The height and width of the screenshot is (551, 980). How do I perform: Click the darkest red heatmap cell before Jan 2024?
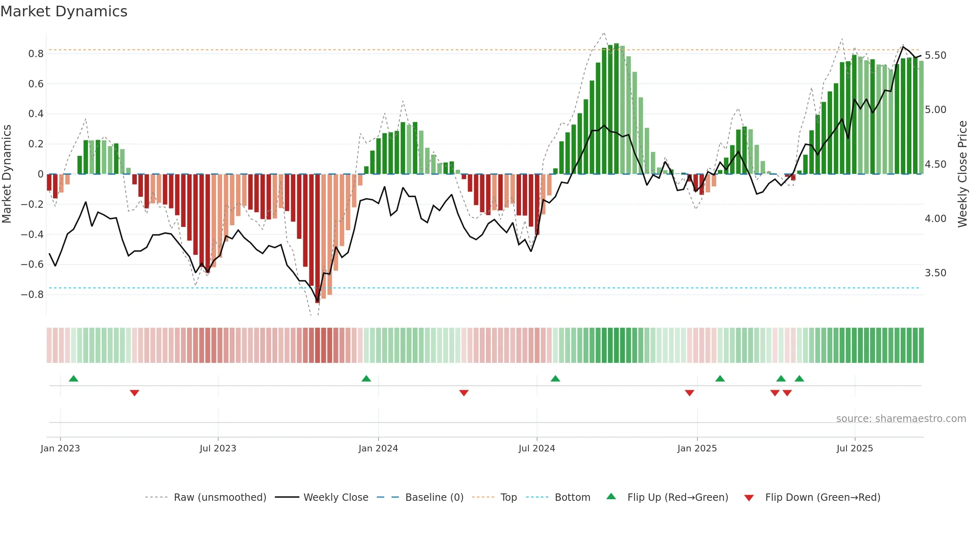pos(318,345)
